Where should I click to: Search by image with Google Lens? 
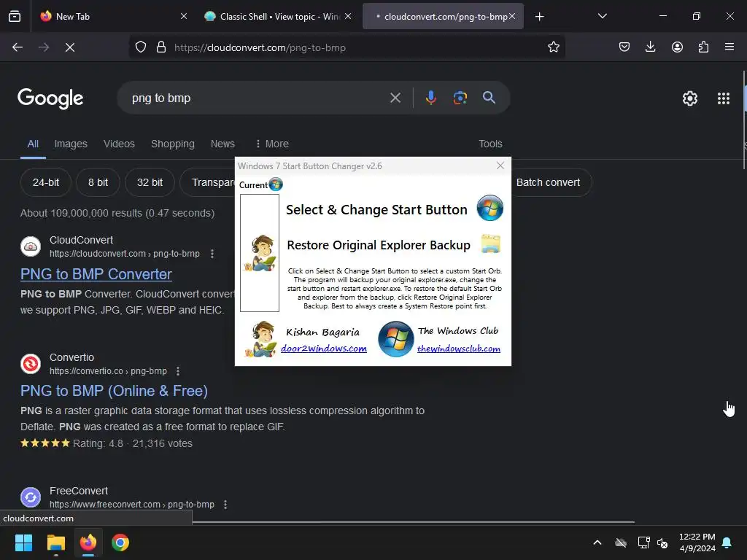point(460,98)
